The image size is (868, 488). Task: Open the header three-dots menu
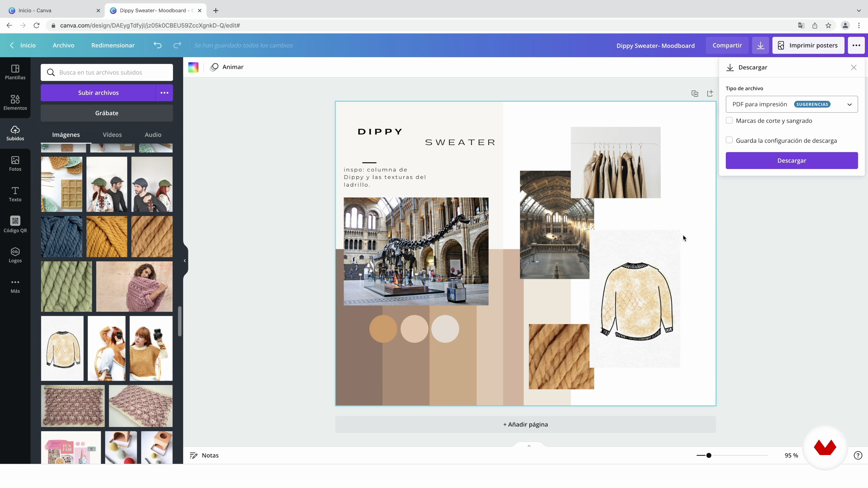coord(856,45)
